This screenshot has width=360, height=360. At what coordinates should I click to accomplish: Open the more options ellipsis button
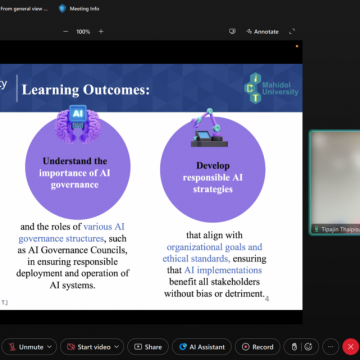coord(331,347)
